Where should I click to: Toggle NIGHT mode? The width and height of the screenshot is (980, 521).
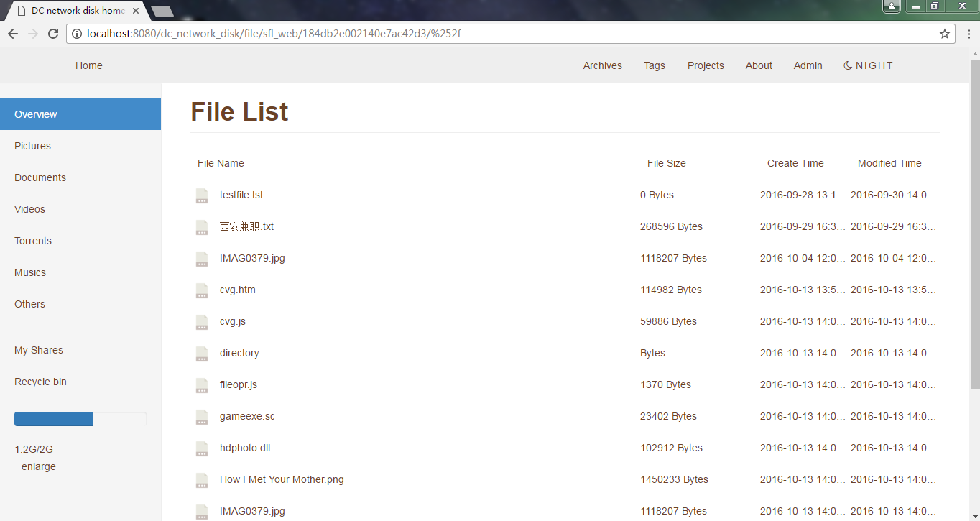[868, 65]
